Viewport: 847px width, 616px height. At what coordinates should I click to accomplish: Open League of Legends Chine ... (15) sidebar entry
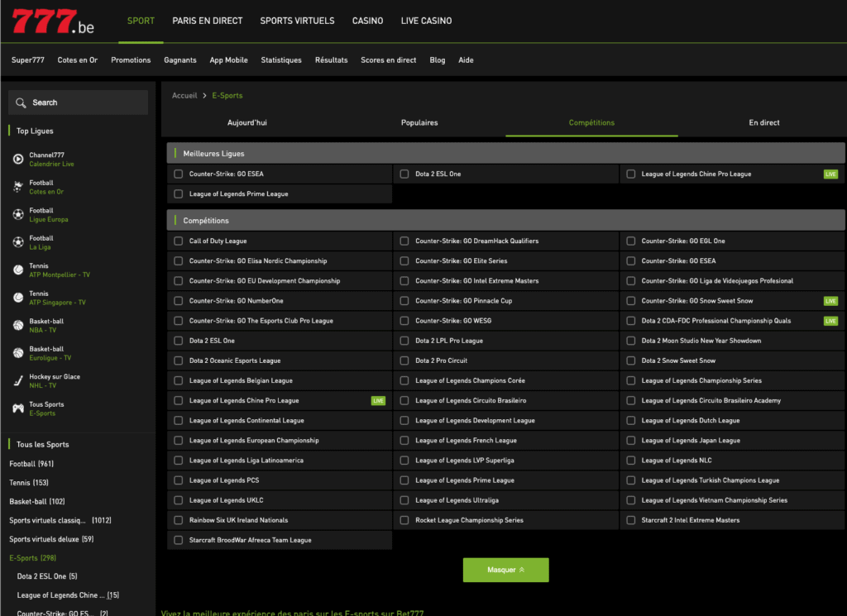(x=68, y=595)
